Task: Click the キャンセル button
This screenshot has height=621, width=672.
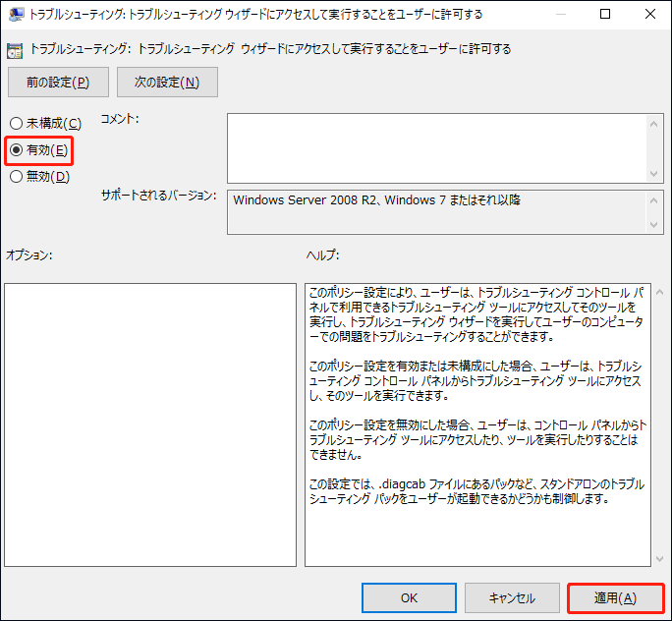Action: 512,597
